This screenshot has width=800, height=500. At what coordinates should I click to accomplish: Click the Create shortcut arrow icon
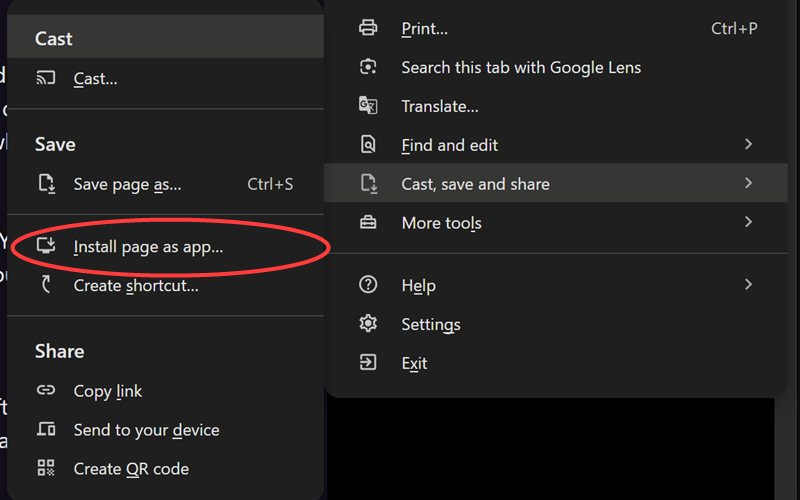point(46,285)
